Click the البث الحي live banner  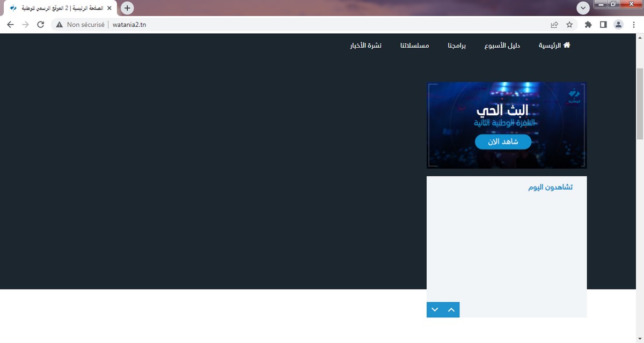[x=507, y=125]
